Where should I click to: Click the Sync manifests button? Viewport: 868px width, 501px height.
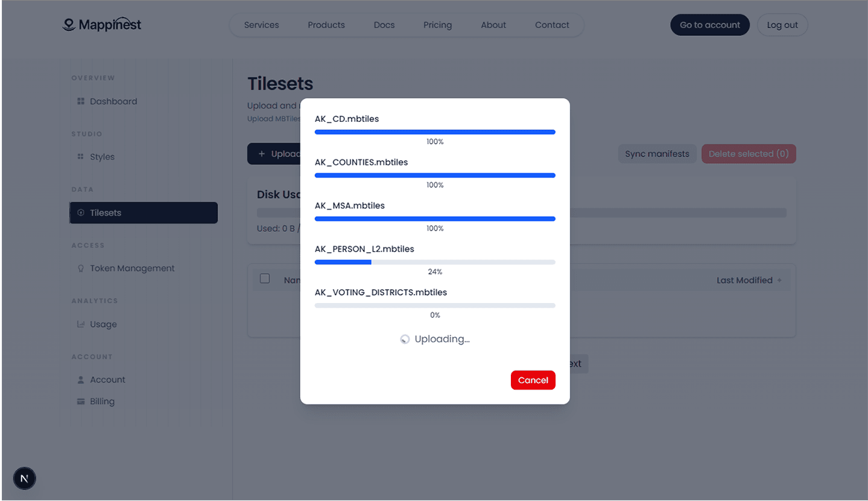coord(657,154)
